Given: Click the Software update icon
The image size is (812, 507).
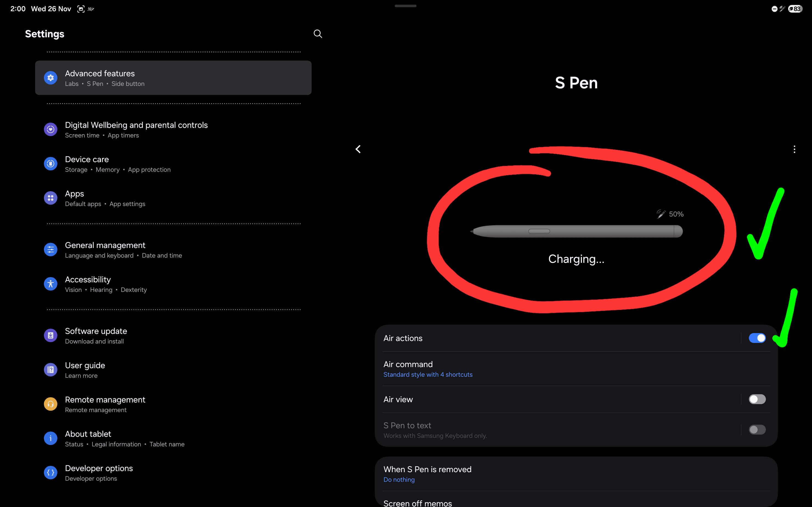Looking at the screenshot, I should click(50, 335).
